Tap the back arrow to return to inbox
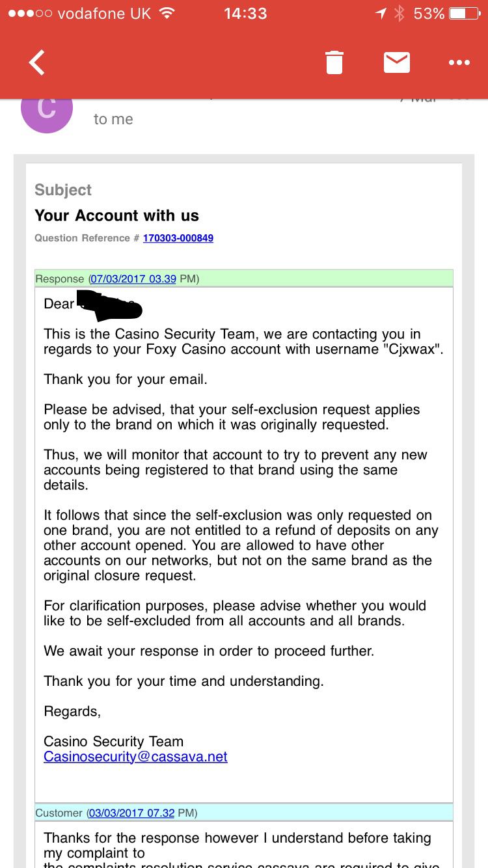The width and height of the screenshot is (488, 868). click(x=38, y=63)
